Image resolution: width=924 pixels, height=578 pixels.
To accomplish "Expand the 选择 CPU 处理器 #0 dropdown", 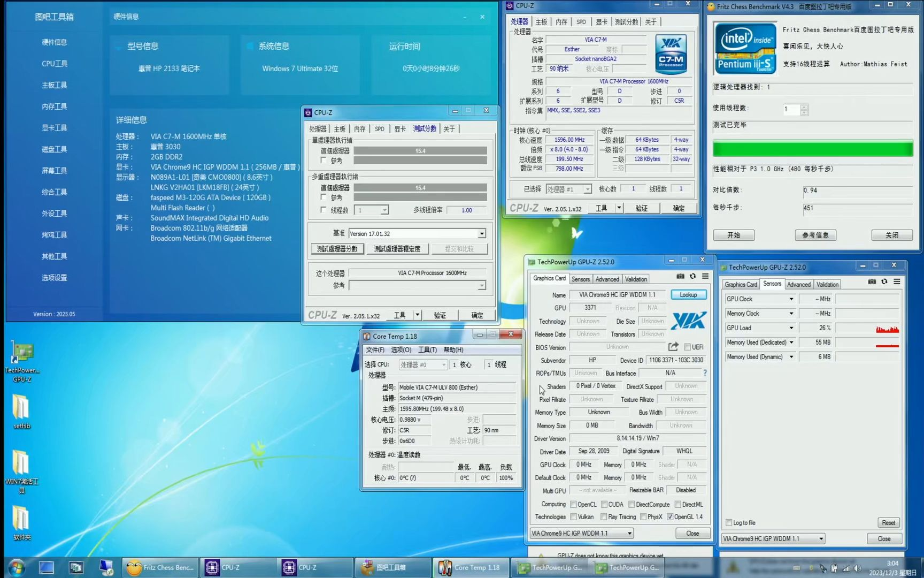I will [443, 365].
